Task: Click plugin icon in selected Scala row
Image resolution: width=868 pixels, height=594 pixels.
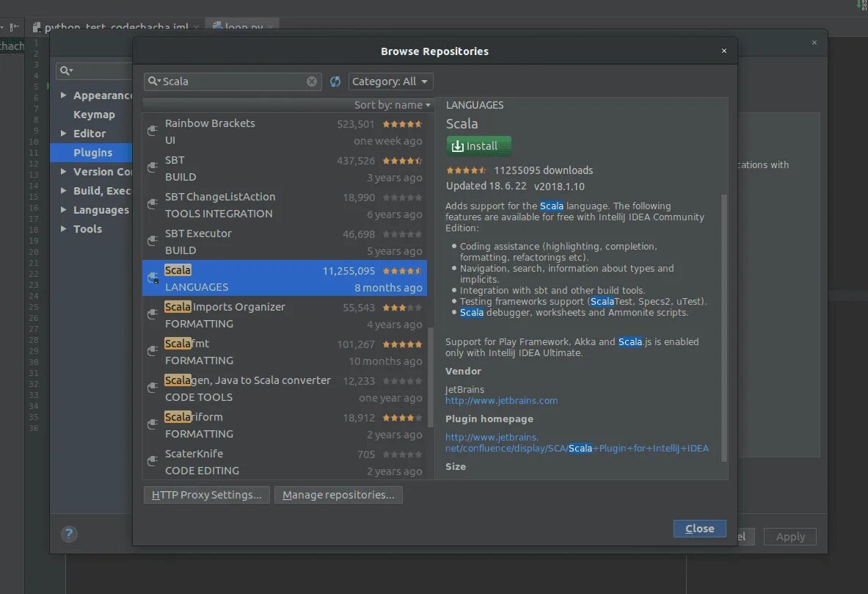Action: point(153,278)
